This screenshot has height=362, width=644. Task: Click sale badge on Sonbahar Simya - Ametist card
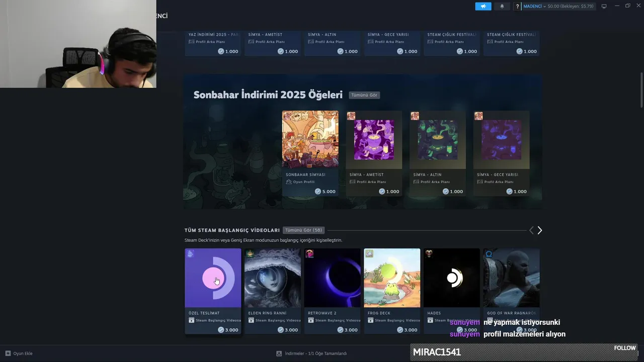tap(351, 116)
